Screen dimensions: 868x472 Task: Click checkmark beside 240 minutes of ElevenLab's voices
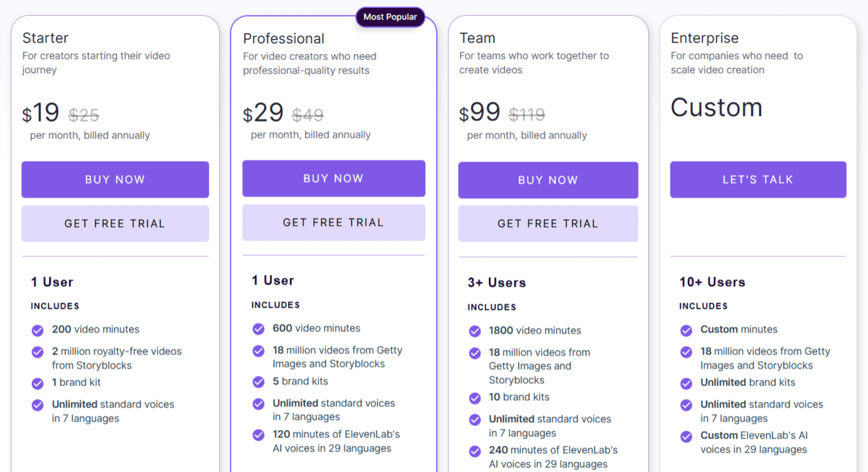pyautogui.click(x=475, y=451)
